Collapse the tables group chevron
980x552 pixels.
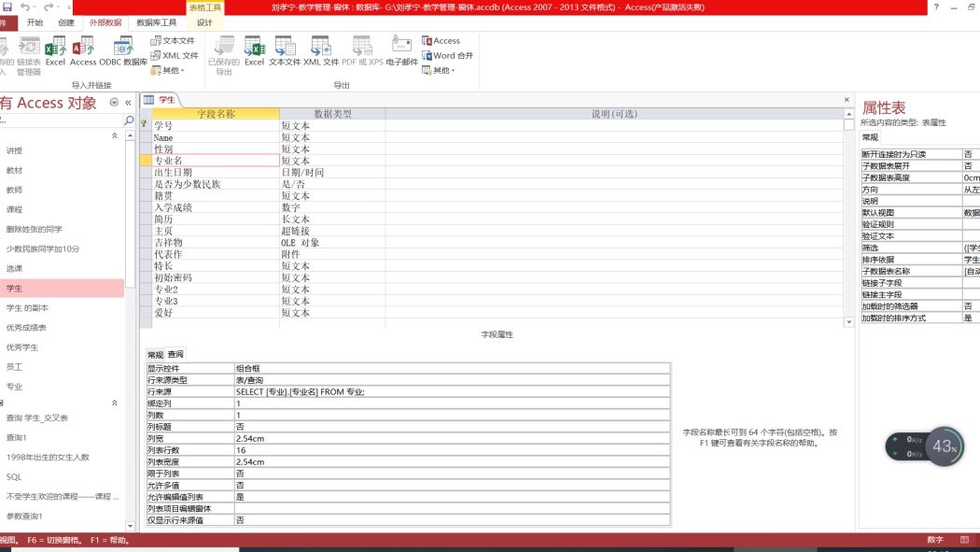point(115,135)
